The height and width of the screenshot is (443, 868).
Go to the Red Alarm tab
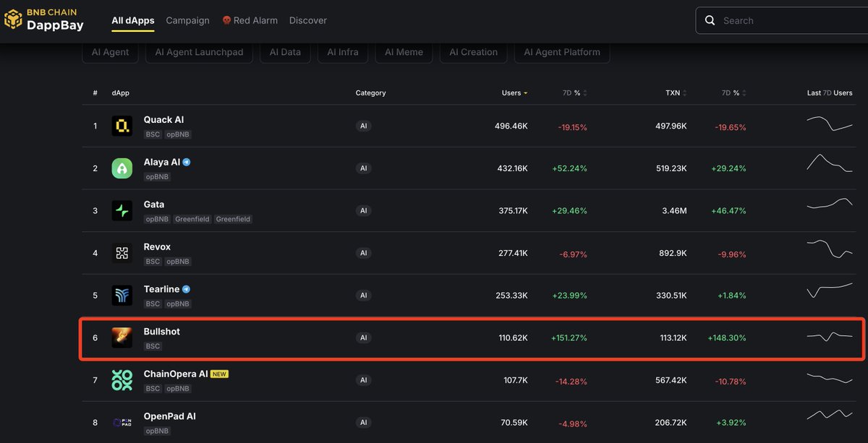tap(250, 20)
